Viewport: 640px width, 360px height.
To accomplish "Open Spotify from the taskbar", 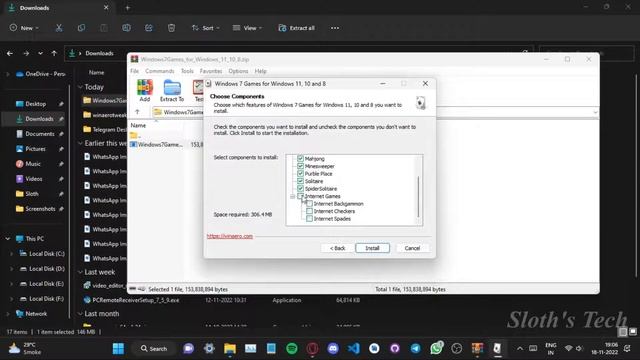I will pos(291,348).
